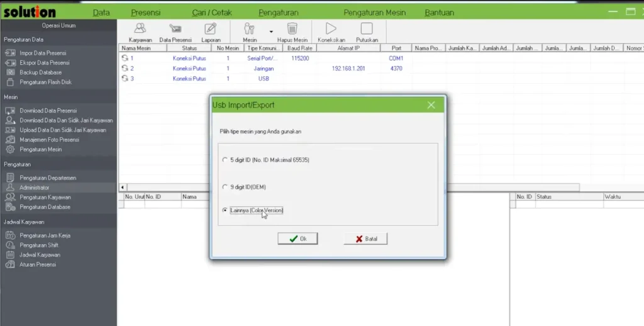Confirm with the Ok button
The height and width of the screenshot is (326, 644).
pyautogui.click(x=297, y=239)
